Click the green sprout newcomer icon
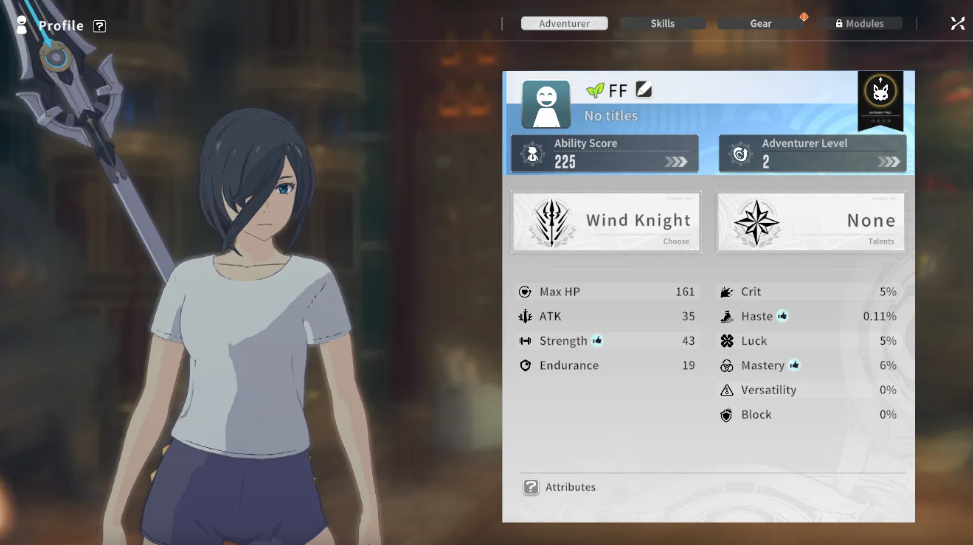This screenshot has height=545, width=973. point(595,91)
